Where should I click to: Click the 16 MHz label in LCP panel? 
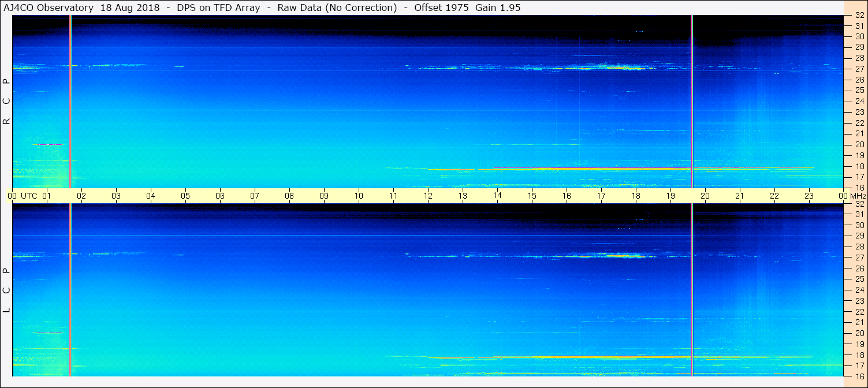pos(859,376)
